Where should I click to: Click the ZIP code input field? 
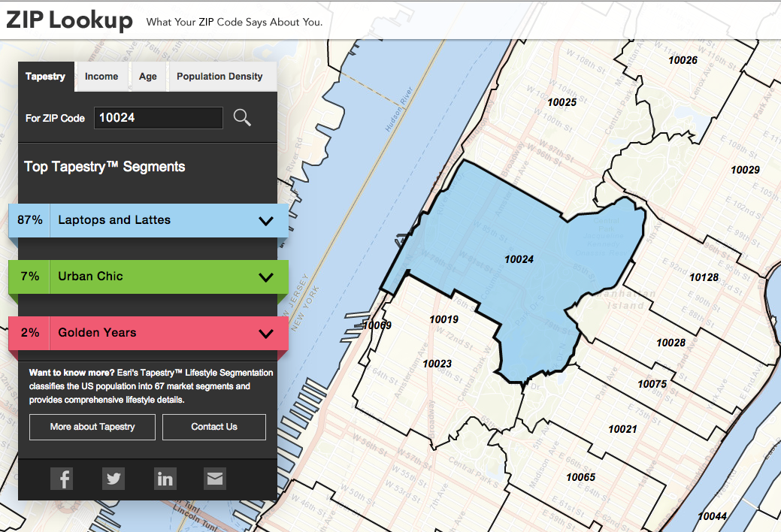pyautogui.click(x=158, y=118)
